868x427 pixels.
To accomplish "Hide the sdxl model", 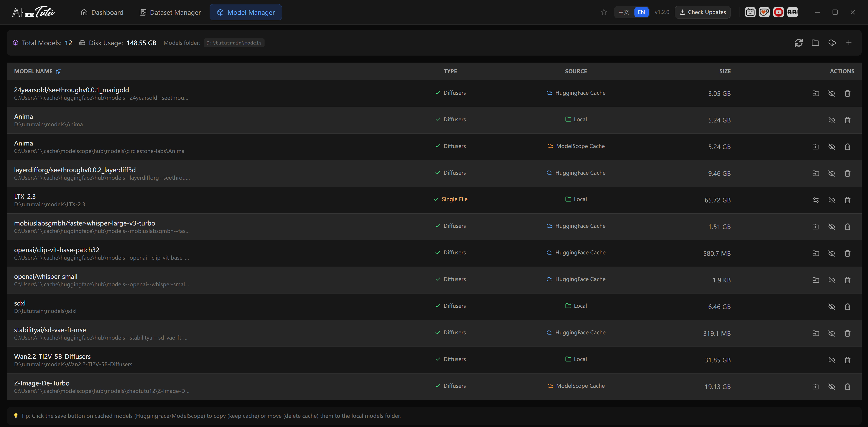I will click(831, 306).
